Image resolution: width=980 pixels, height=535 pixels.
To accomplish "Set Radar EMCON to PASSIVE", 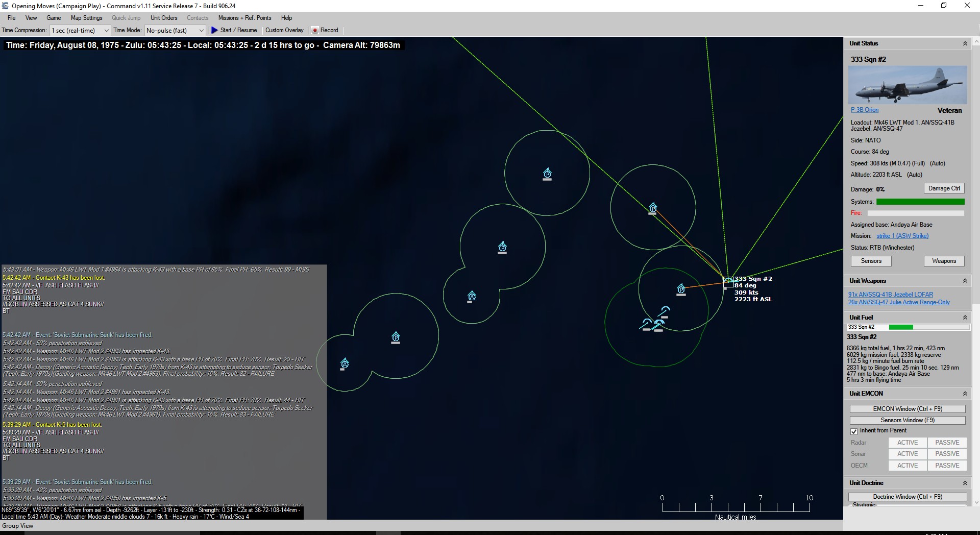I will click(x=947, y=443).
